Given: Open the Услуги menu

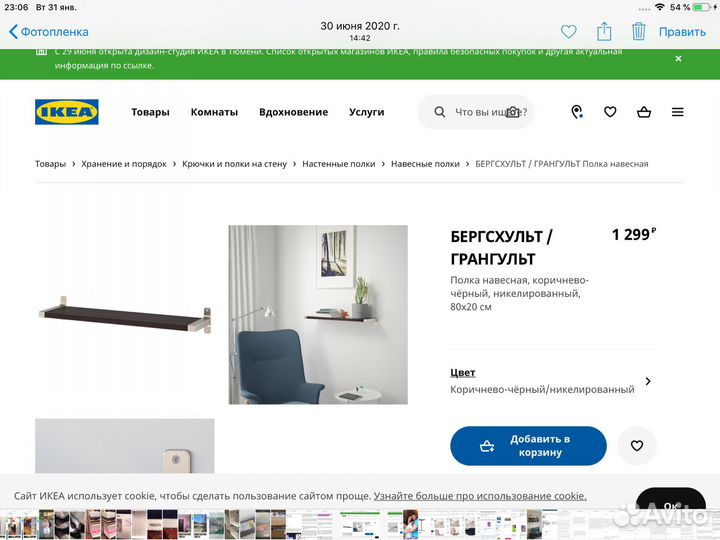Looking at the screenshot, I should [366, 112].
